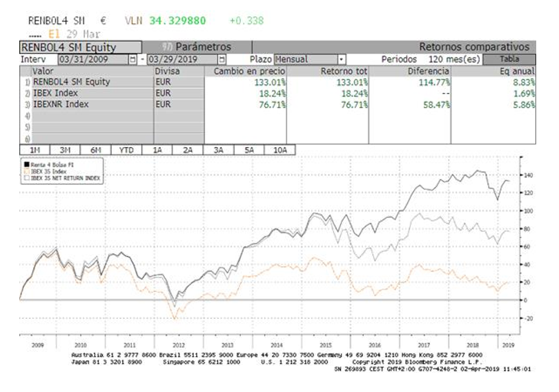Open start date calendar picker icon

pyautogui.click(x=133, y=59)
